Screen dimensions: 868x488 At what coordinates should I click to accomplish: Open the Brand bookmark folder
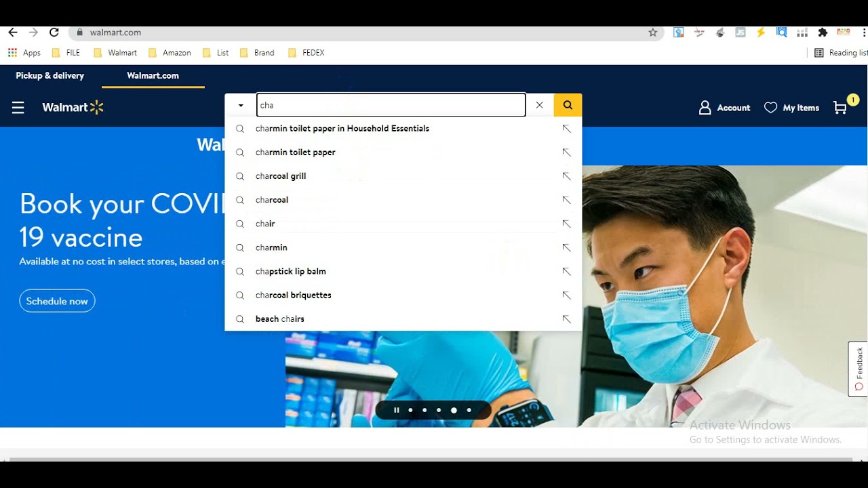(x=257, y=52)
